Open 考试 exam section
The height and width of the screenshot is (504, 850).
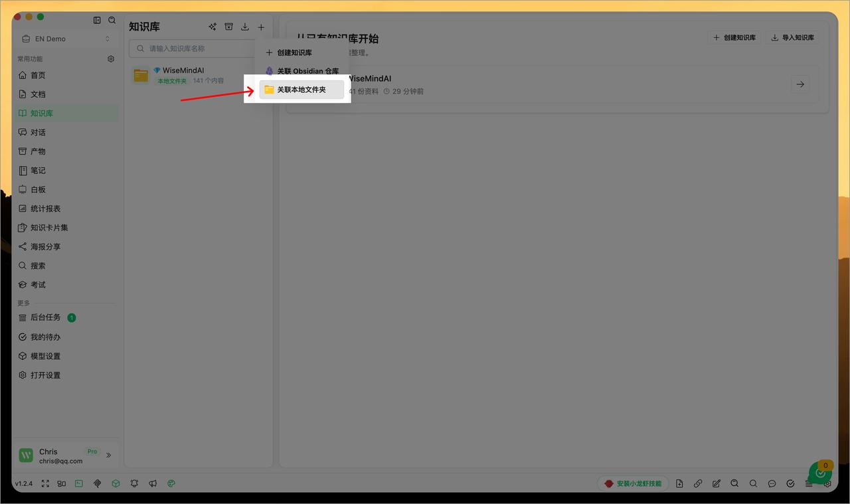click(66, 285)
